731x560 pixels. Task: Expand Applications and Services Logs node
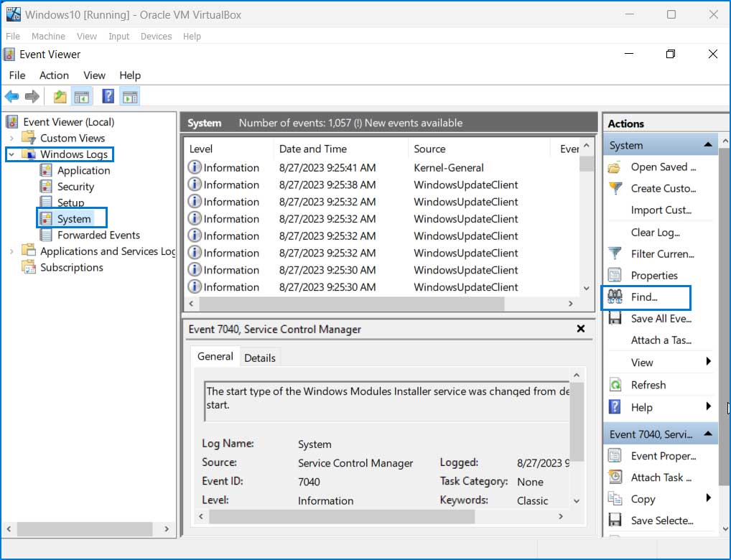11,251
